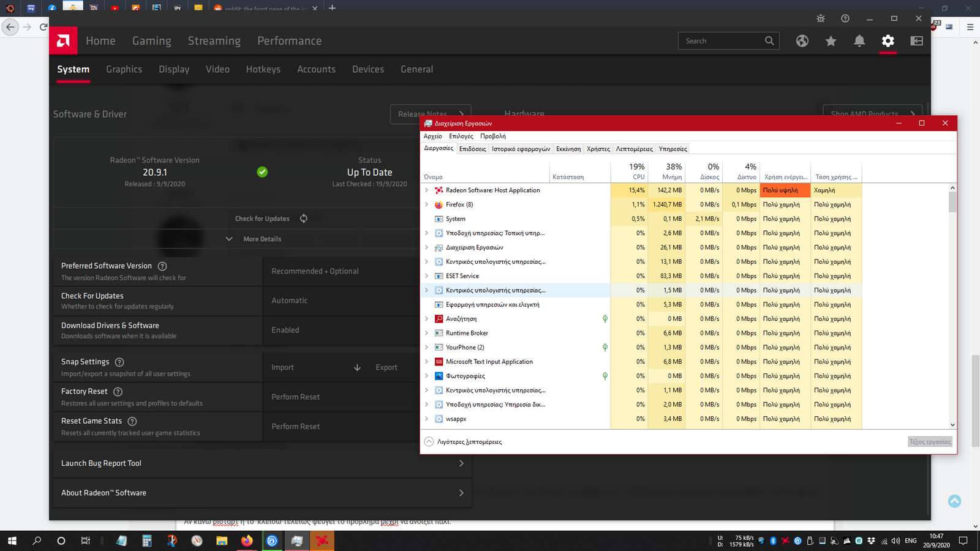Open the bug report icon in Radeon title bar
Screen dimensions: 980x551
click(x=821, y=18)
